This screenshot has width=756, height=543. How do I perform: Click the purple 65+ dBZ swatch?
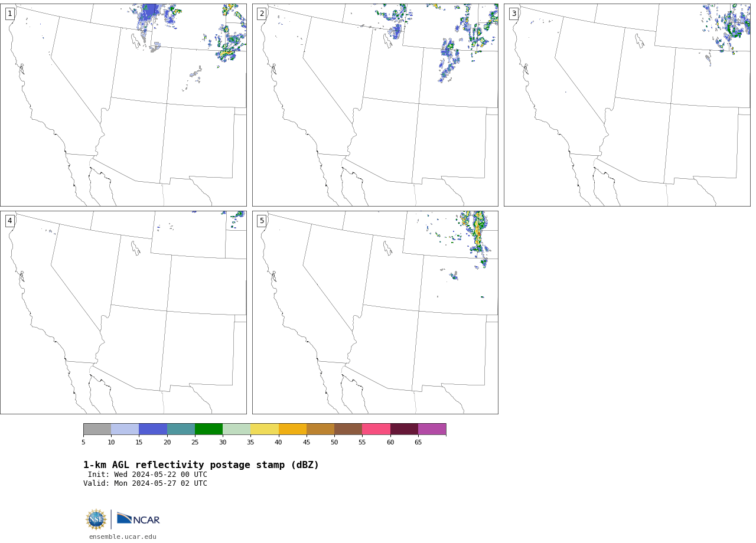coord(432,429)
